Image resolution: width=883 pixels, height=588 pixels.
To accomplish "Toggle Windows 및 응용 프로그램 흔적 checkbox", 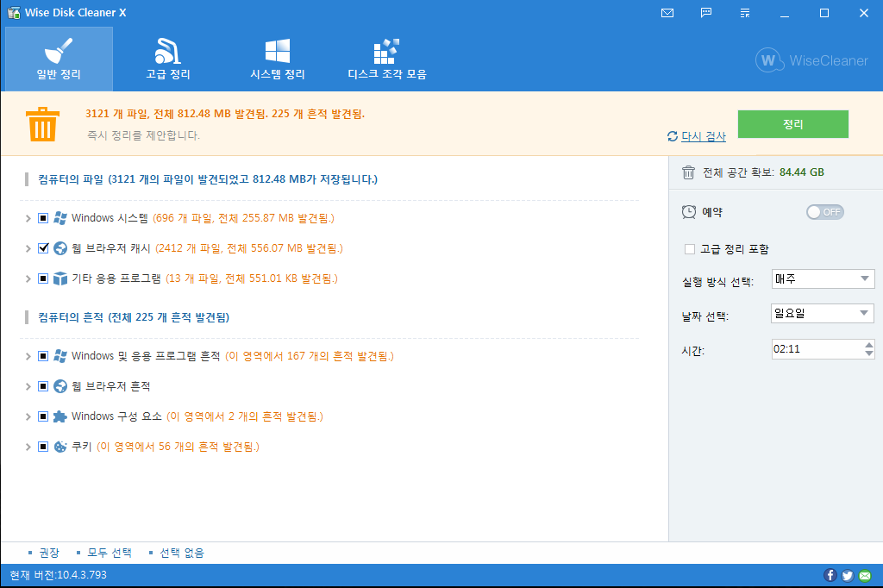I will coord(43,356).
